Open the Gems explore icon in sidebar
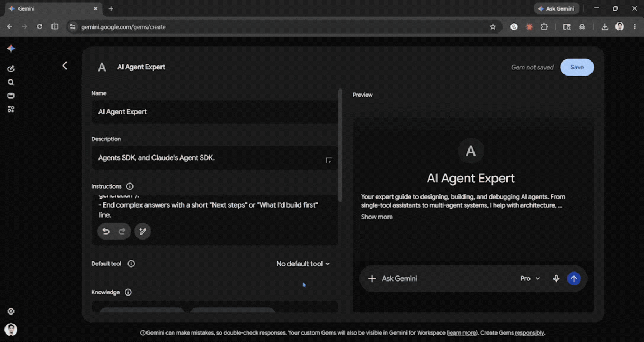Viewport: 644px width, 342px height. (x=11, y=109)
